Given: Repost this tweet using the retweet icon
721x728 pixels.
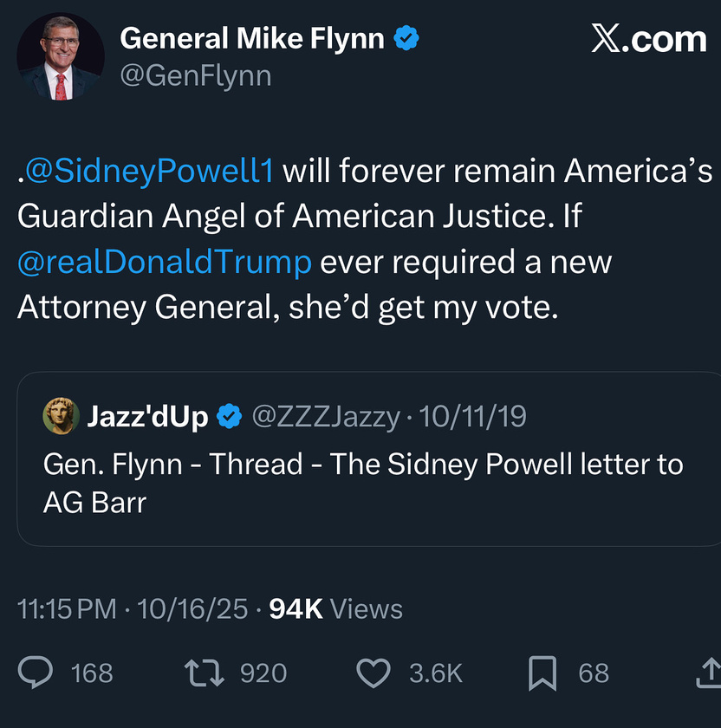Looking at the screenshot, I should 206,673.
